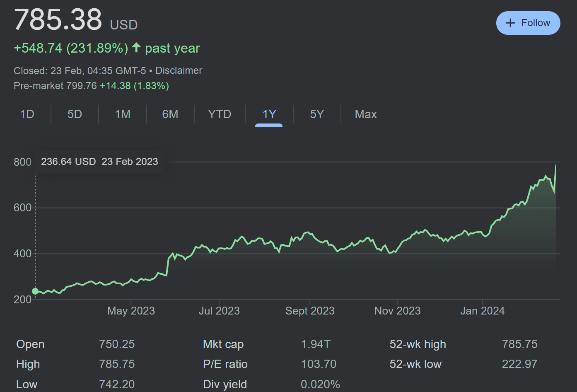
Task: Choose the 6M range tab
Action: pyautogui.click(x=170, y=114)
